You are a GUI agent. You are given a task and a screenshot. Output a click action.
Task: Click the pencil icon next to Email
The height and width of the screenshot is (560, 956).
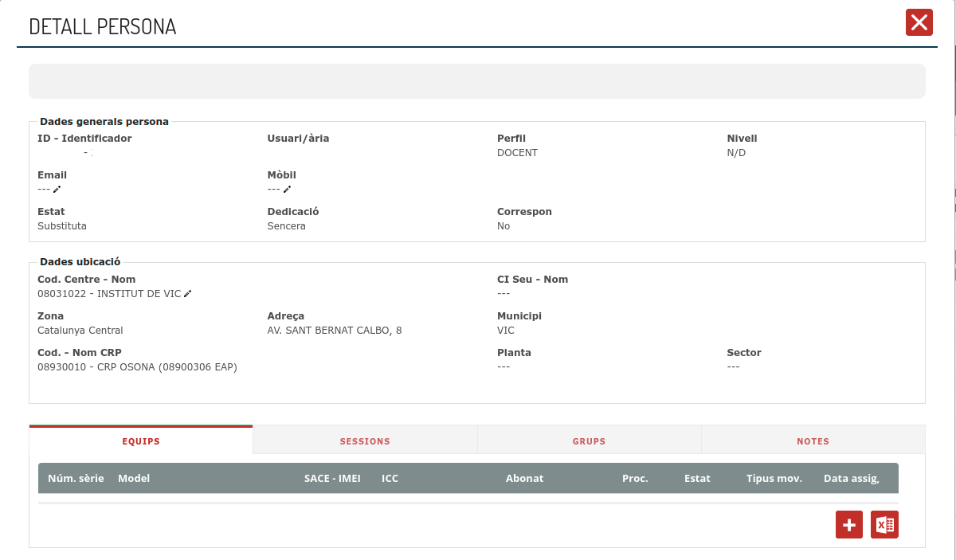pos(57,190)
